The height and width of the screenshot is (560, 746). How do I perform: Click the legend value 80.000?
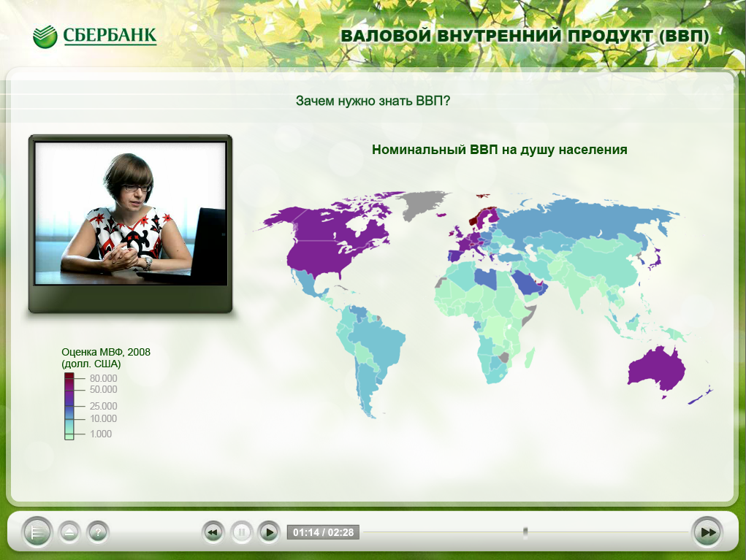click(x=103, y=378)
